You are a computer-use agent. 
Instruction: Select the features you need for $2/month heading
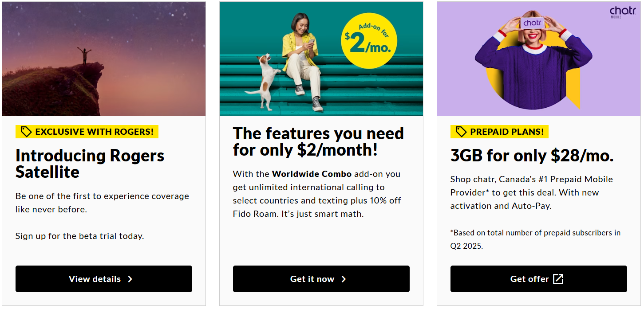pos(318,142)
